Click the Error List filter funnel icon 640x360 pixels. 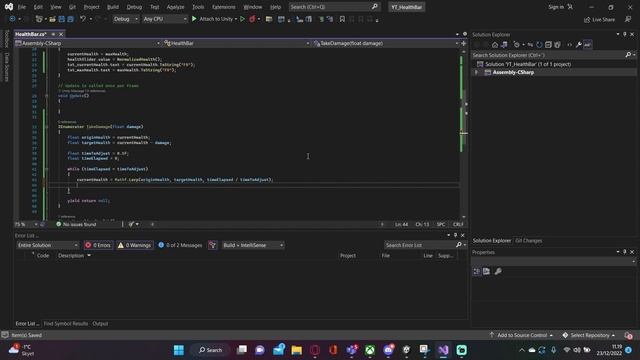(213, 245)
